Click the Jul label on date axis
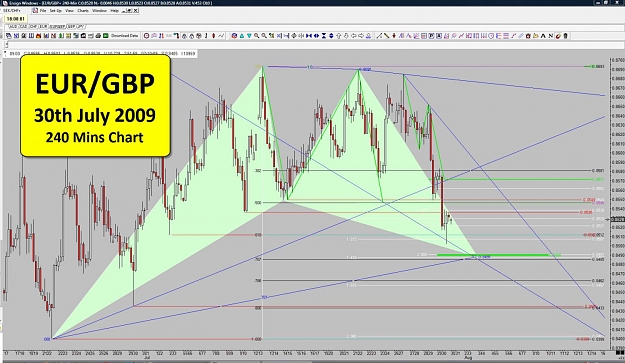The width and height of the screenshot is (625, 363). coord(146,357)
